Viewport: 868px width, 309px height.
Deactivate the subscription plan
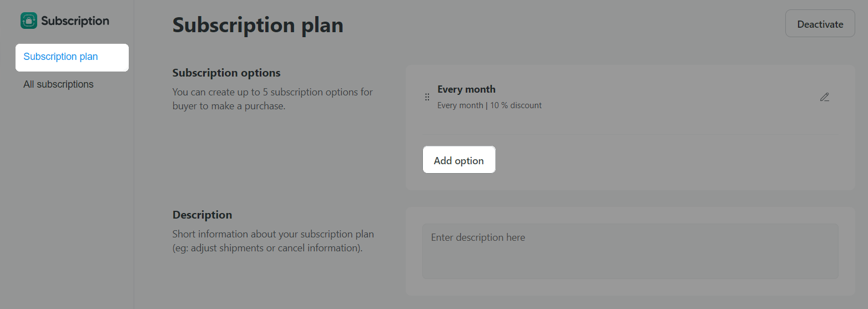click(820, 24)
